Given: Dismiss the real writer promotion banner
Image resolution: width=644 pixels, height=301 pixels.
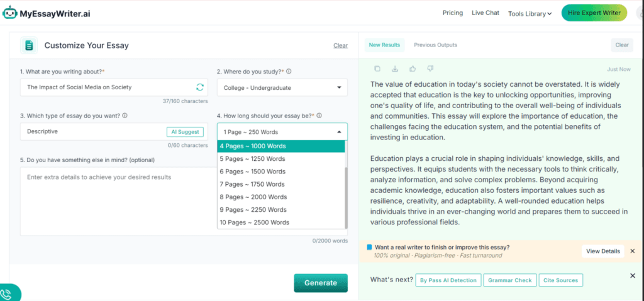Looking at the screenshot, I should tap(633, 251).
